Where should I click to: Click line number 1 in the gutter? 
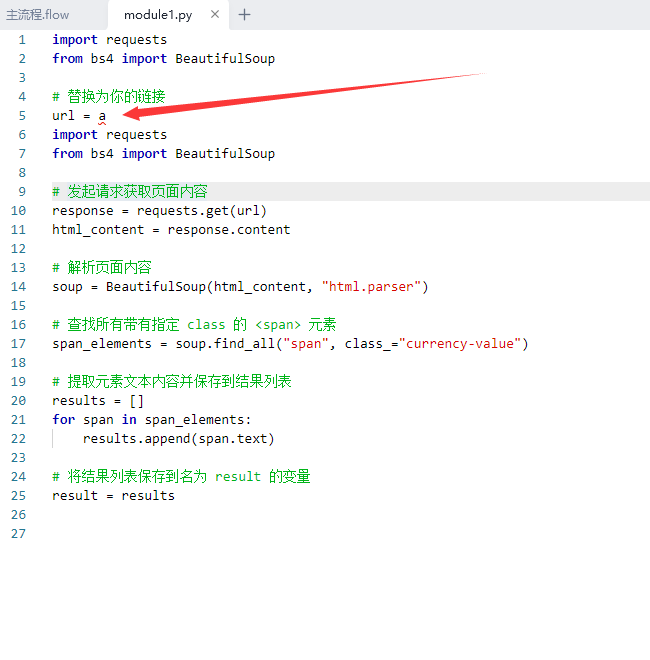[22, 40]
